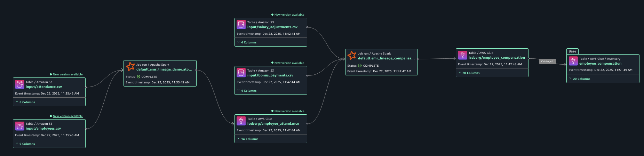Click the S3 bucket icon for input/bonus_payments.csv

click(241, 73)
